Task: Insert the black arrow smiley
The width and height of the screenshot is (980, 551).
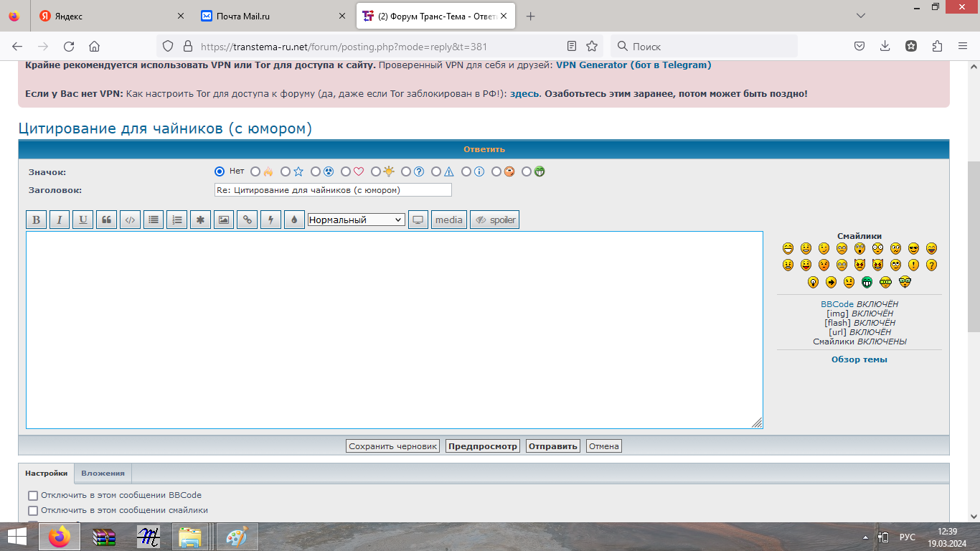Action: (x=831, y=282)
